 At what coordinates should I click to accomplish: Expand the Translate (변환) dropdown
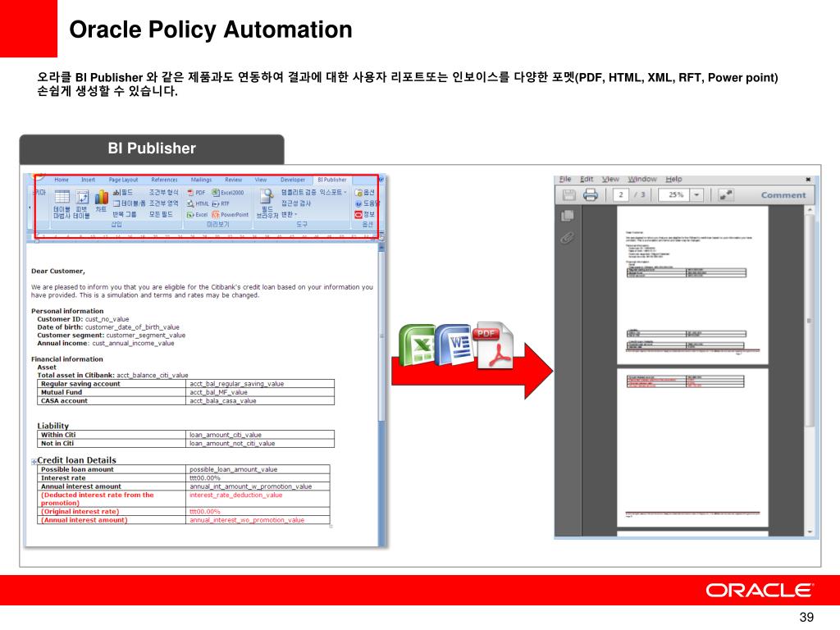tap(290, 214)
